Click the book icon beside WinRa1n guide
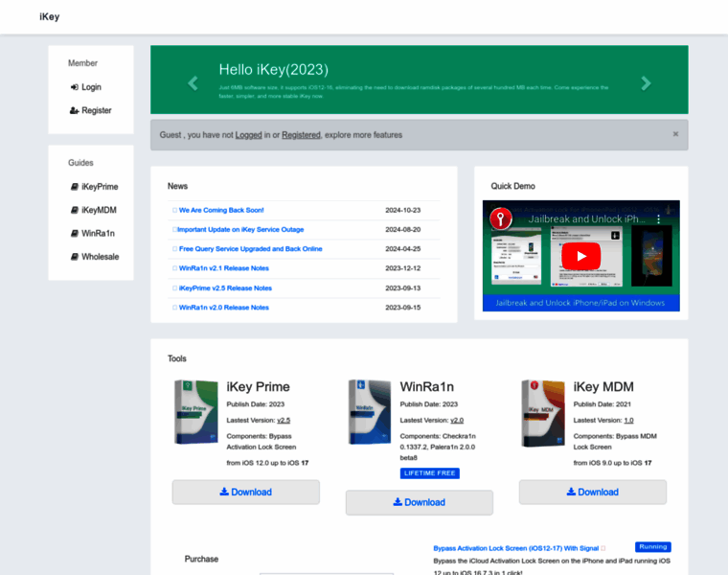728x575 pixels. [75, 233]
